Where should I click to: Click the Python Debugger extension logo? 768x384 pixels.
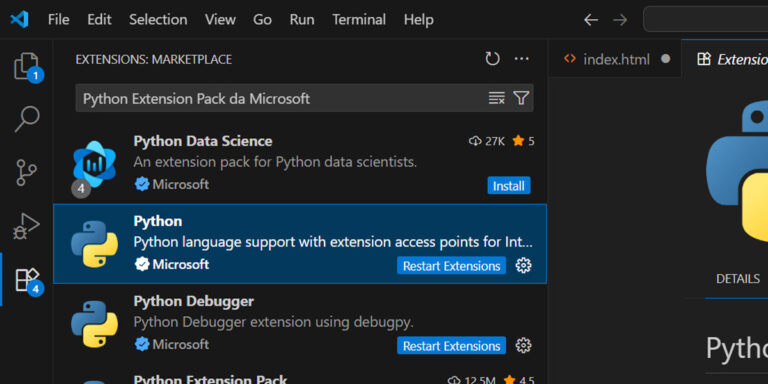(95, 324)
